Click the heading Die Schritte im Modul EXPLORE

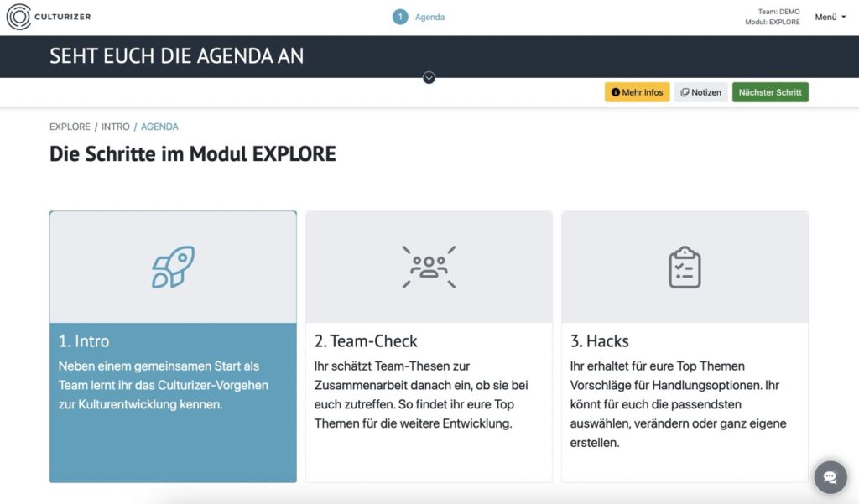pyautogui.click(x=193, y=154)
